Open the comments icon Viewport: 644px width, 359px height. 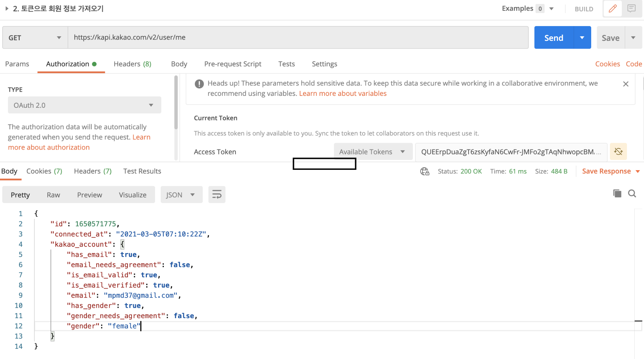tap(631, 9)
